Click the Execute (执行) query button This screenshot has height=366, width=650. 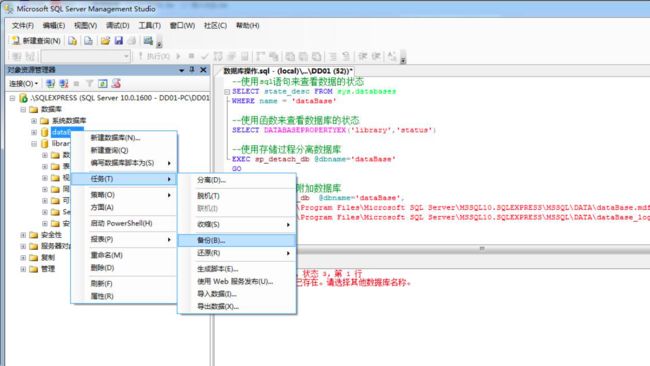point(154,56)
